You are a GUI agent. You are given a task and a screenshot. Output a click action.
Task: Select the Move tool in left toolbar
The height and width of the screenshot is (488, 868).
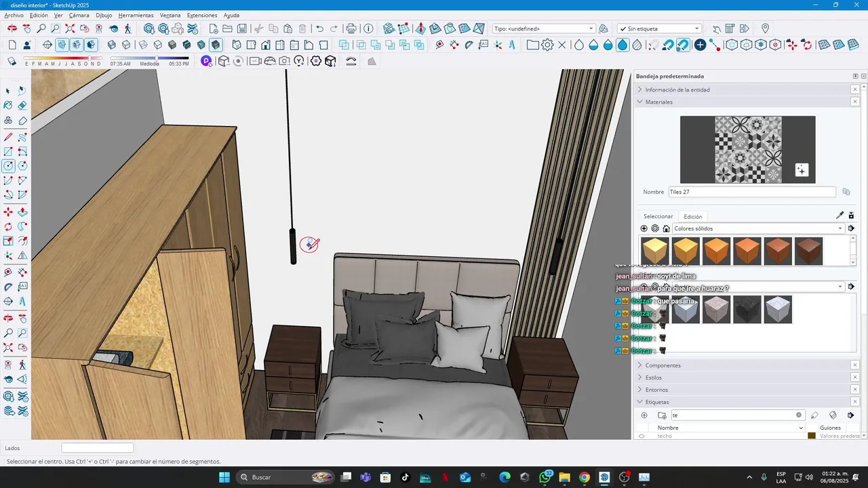(x=8, y=212)
